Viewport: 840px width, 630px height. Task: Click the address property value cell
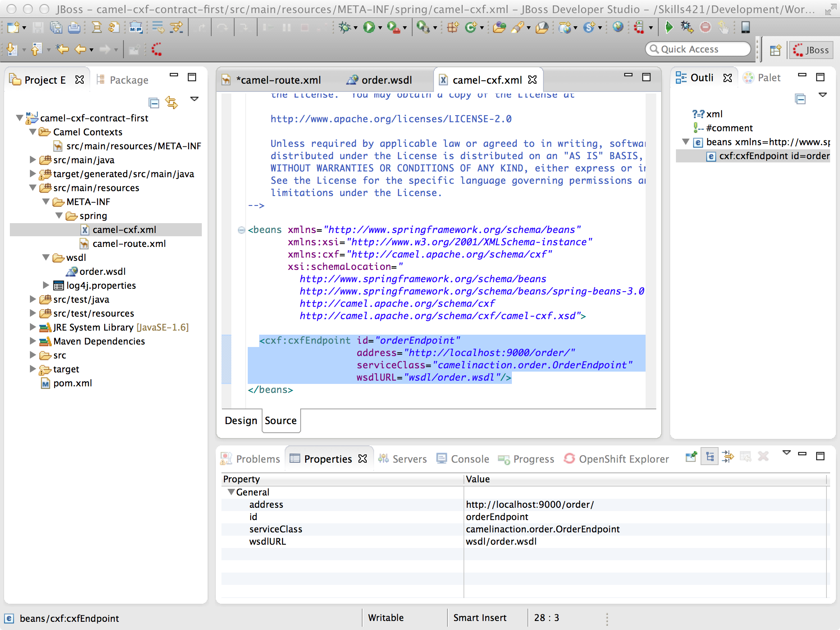(x=529, y=504)
